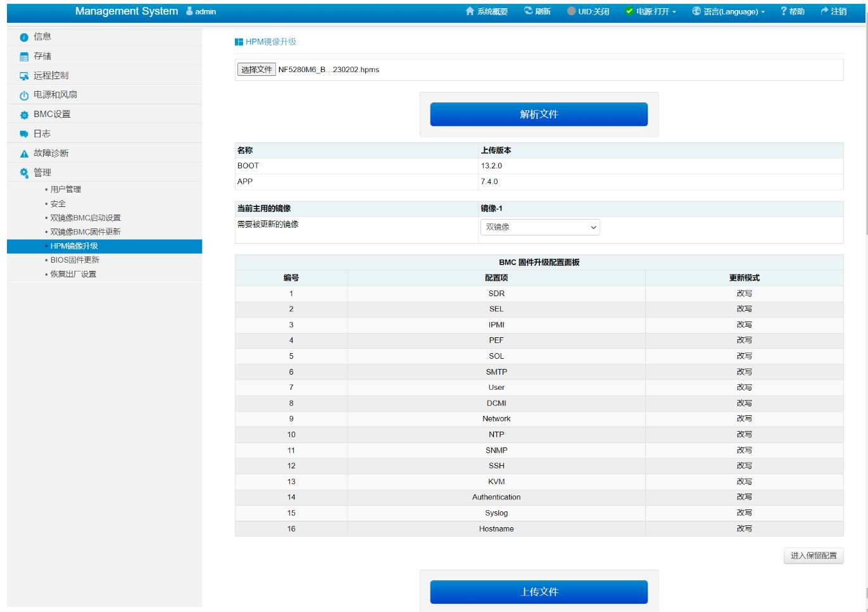Click the refresh icon in top bar
Image resolution: width=868 pixels, height=612 pixels.
[x=529, y=11]
